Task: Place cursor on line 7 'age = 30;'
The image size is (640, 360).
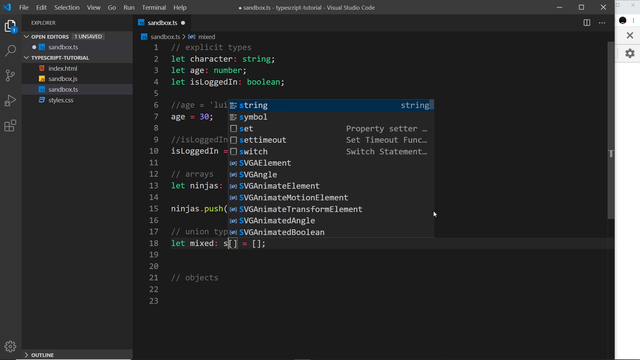Action: (x=192, y=117)
